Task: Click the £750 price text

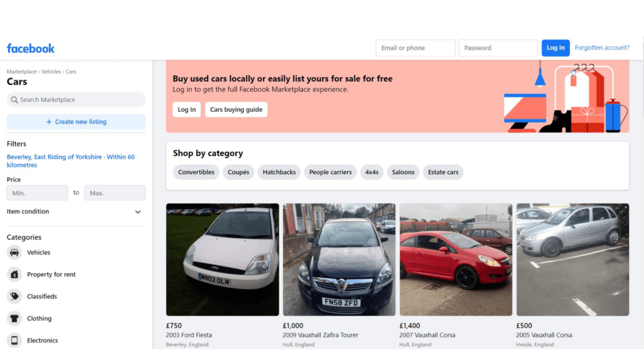Action: coord(174,326)
